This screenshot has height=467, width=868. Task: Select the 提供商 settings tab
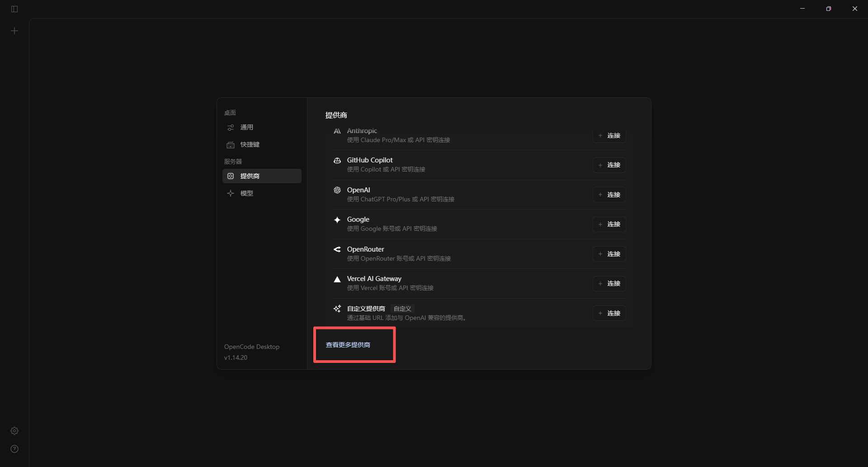262,176
